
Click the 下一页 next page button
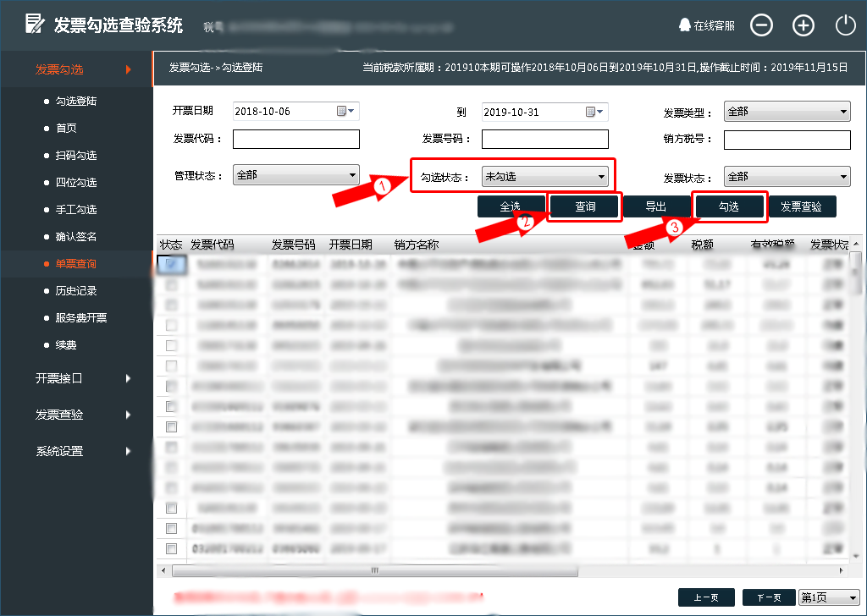769,597
